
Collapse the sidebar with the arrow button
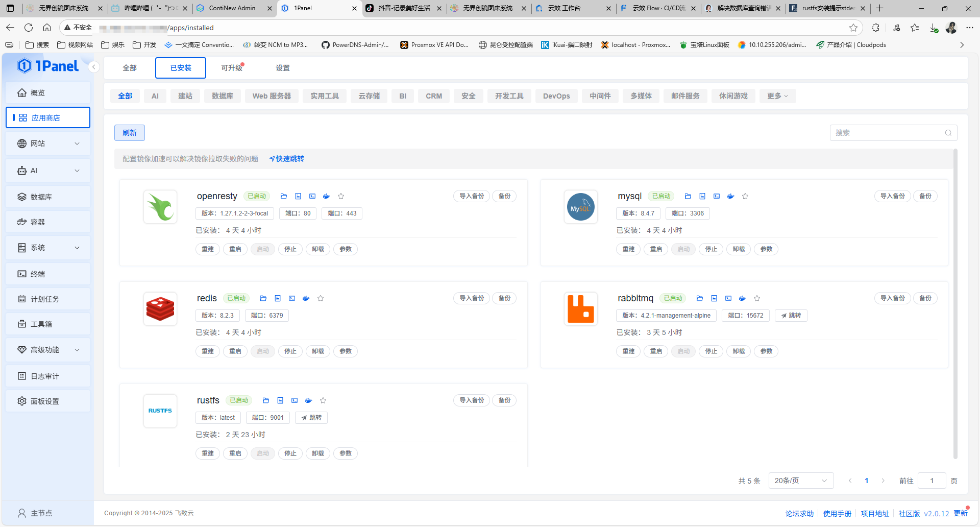pyautogui.click(x=94, y=67)
